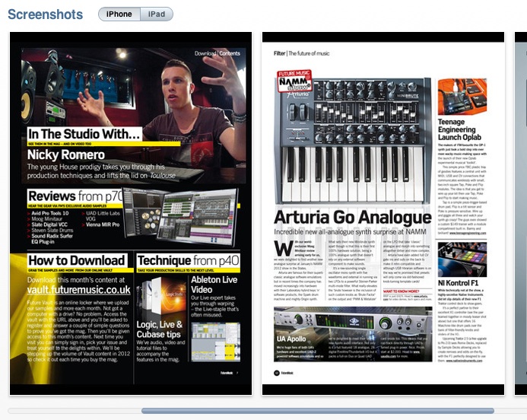Click 'Avid Pro Tools 10' review entry
The width and height of the screenshot is (527, 420).
[49, 213]
